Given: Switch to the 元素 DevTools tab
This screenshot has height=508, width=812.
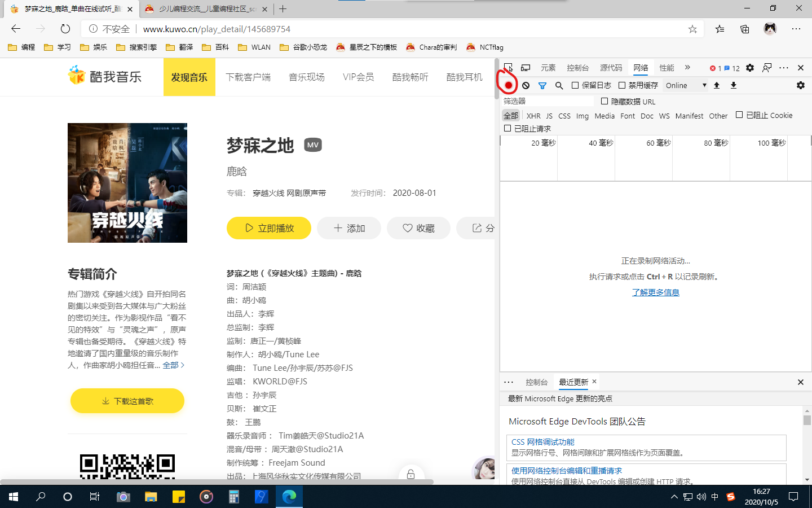Looking at the screenshot, I should [548, 68].
